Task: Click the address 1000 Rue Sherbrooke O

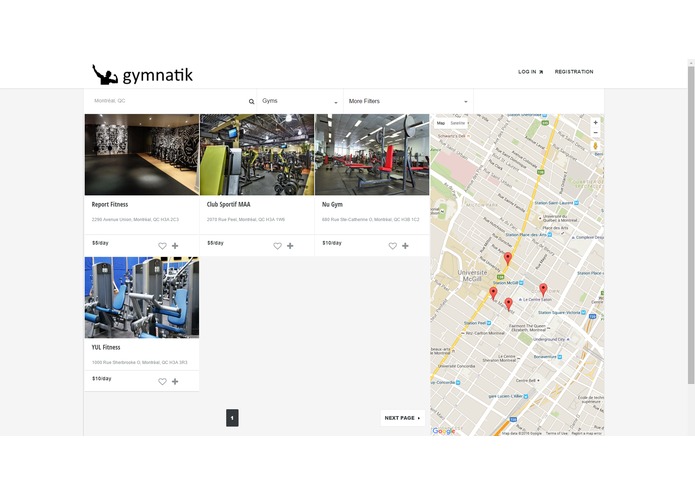Action: tap(140, 362)
